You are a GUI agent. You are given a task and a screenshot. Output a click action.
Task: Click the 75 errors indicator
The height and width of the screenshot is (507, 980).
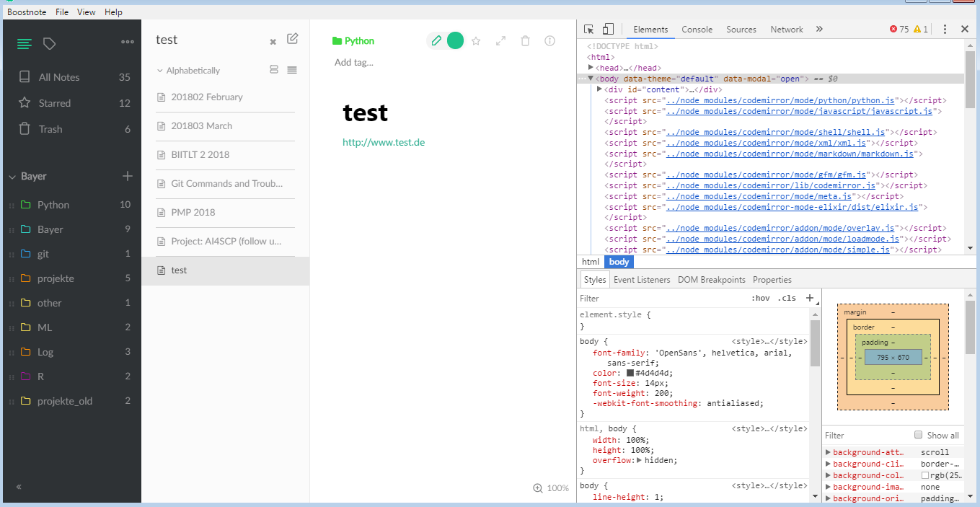point(899,30)
